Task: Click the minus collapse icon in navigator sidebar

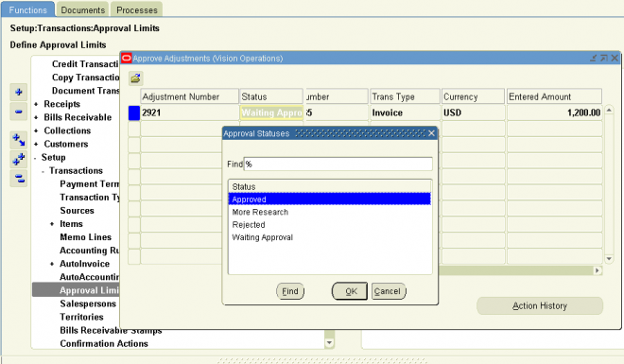Action: click(18, 112)
